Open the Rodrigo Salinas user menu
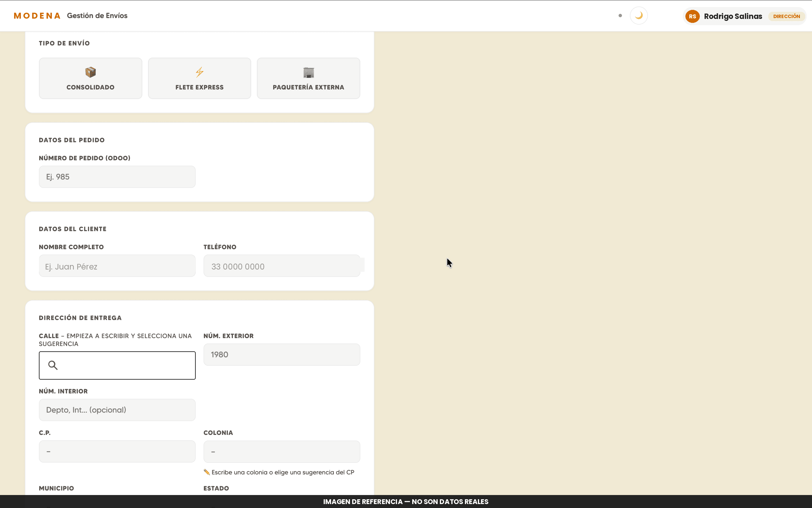 point(744,16)
